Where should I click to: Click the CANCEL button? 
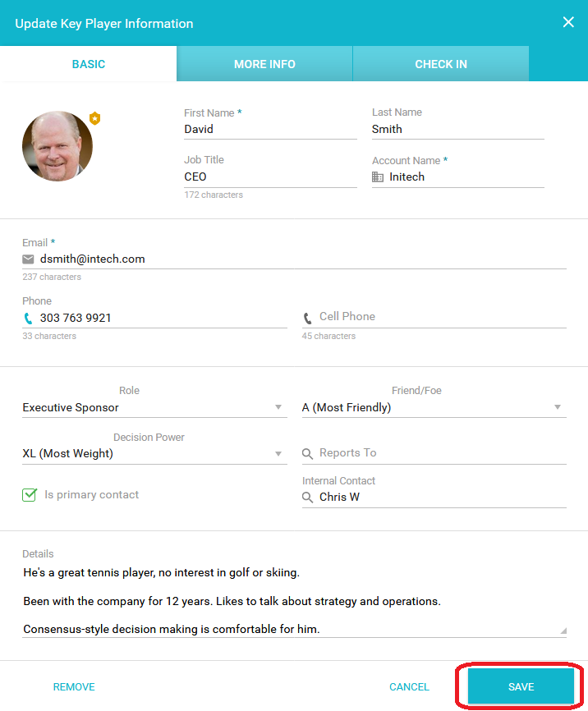coord(409,686)
